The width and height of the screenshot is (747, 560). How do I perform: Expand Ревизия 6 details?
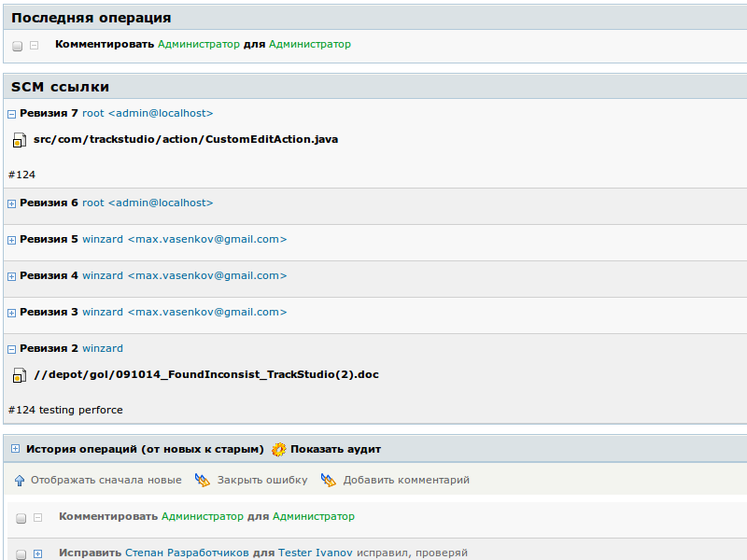click(x=11, y=203)
